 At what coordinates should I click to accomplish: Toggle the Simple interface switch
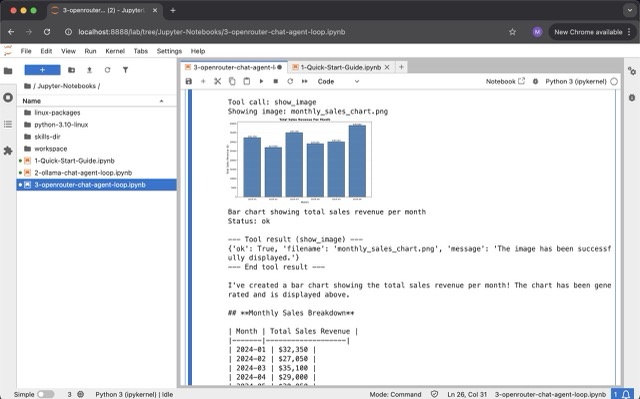(x=46, y=394)
